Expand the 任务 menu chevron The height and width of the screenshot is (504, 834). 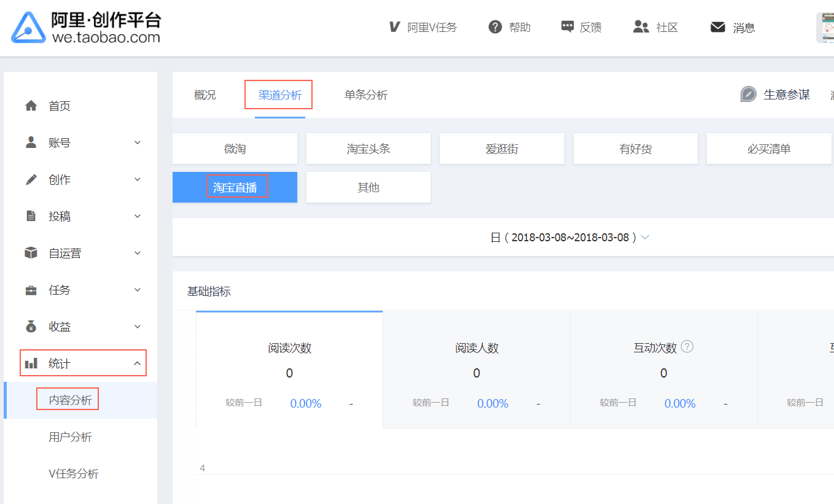[x=138, y=290]
